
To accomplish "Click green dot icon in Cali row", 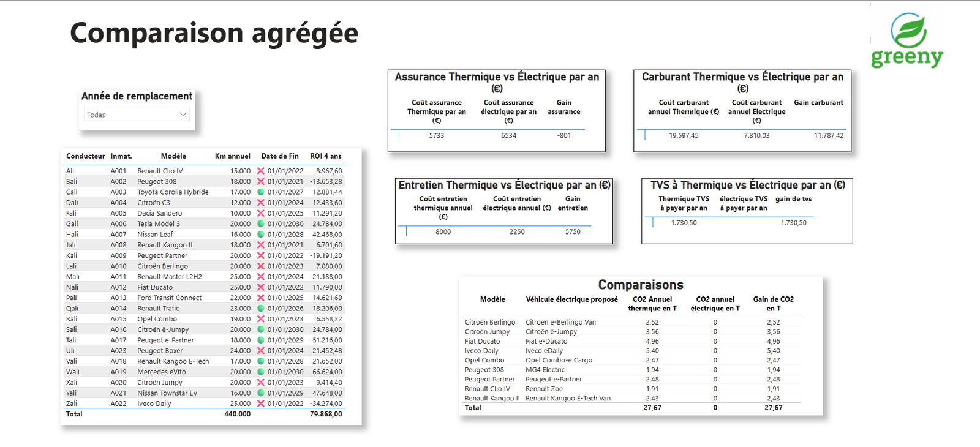I will tap(260, 192).
